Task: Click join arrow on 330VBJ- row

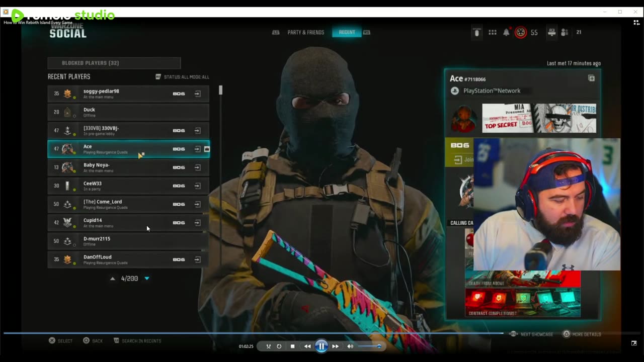Action: point(197,130)
